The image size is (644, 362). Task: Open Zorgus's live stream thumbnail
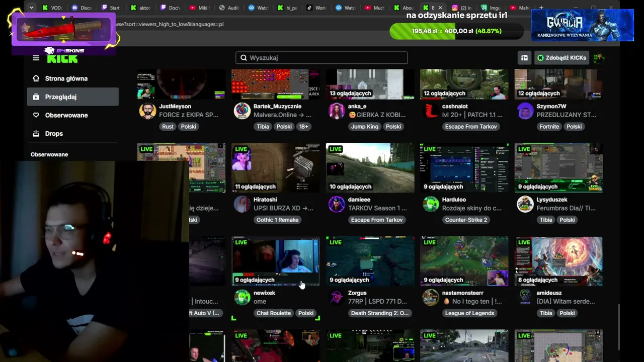pyautogui.click(x=370, y=261)
